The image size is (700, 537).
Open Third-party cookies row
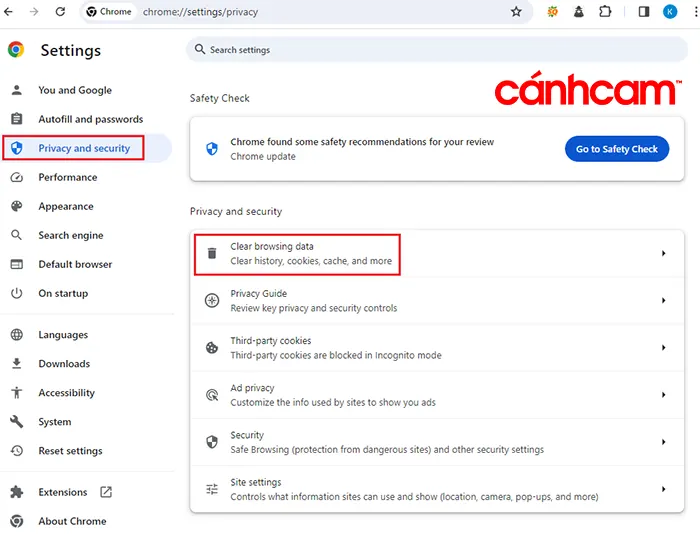click(437, 348)
